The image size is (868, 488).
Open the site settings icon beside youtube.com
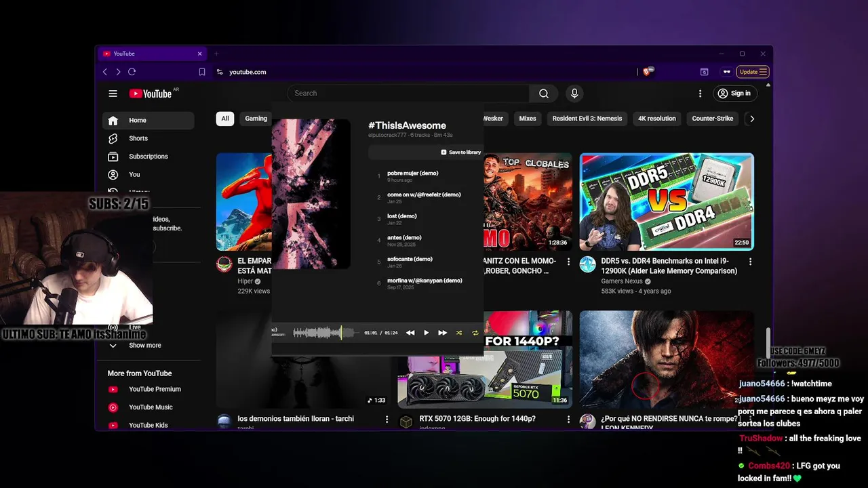click(220, 72)
